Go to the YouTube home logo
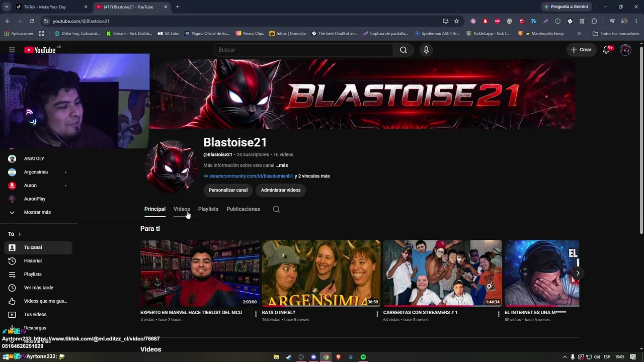 coord(40,50)
